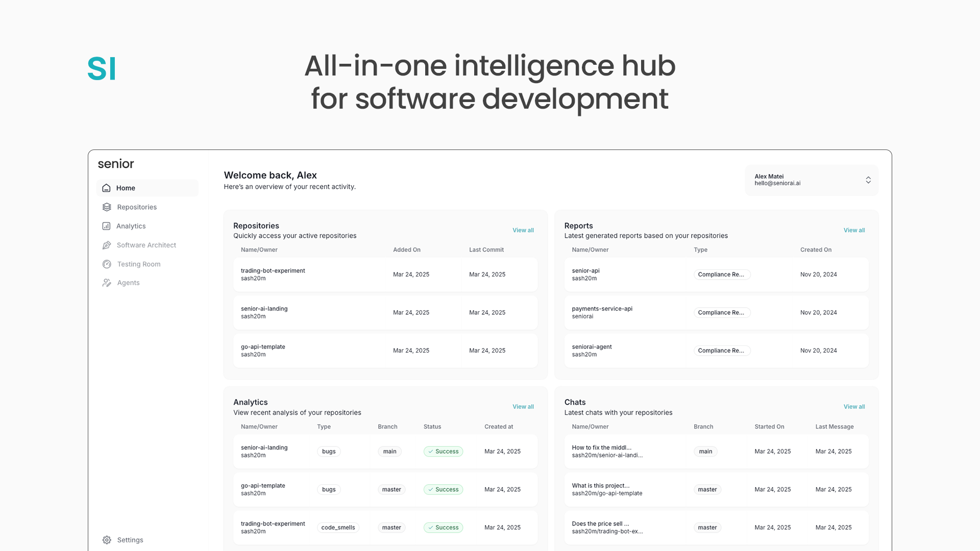
Task: Open the 'What is this project...' chat
Action: click(x=601, y=486)
